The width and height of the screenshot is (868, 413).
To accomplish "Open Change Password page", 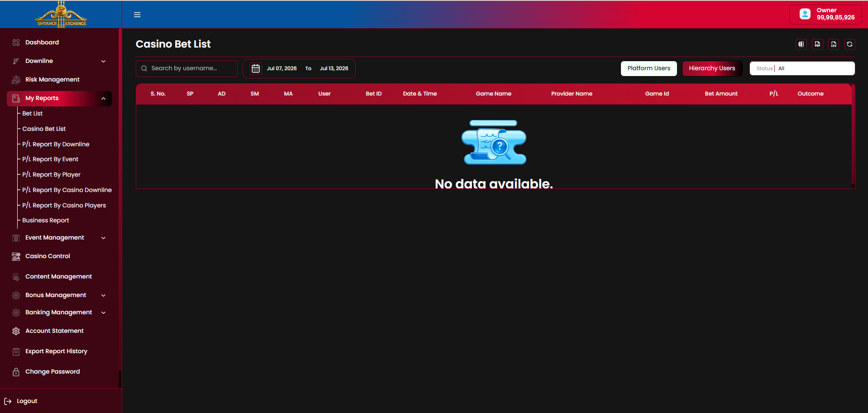I will [52, 372].
